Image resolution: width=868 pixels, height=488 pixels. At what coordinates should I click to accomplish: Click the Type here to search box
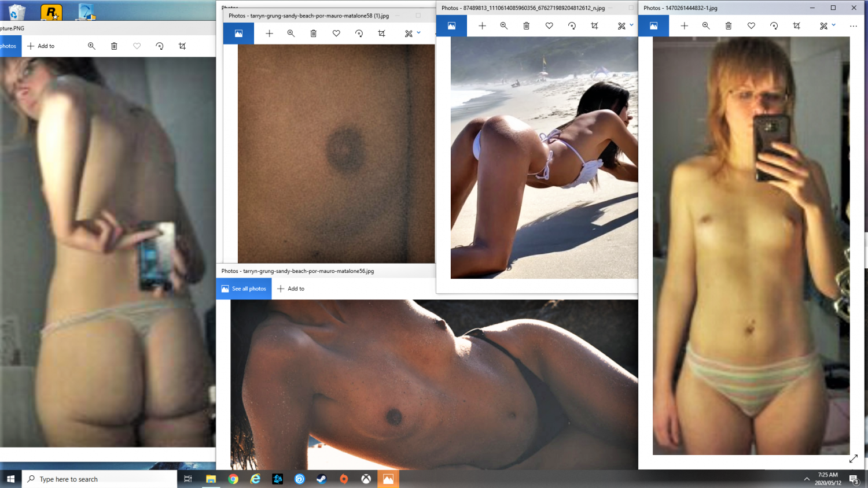click(98, 479)
